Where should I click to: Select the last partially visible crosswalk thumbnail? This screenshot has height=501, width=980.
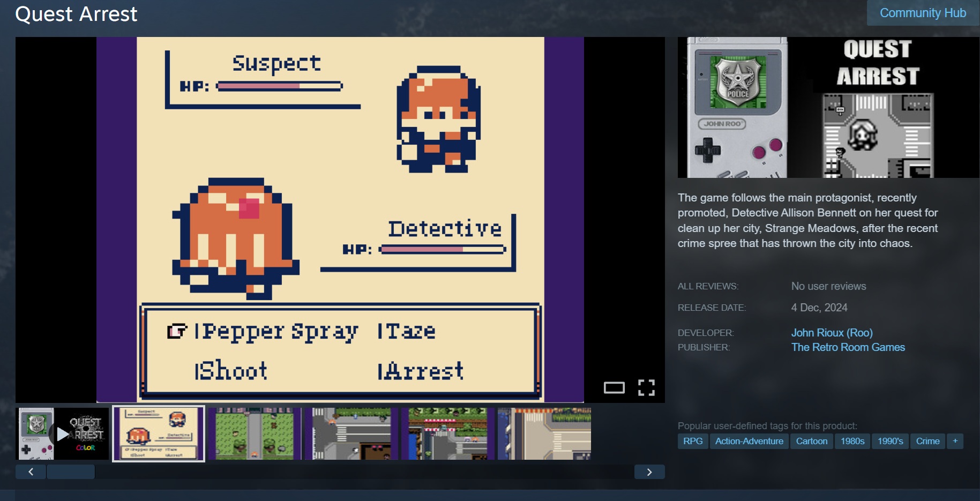pyautogui.click(x=544, y=433)
